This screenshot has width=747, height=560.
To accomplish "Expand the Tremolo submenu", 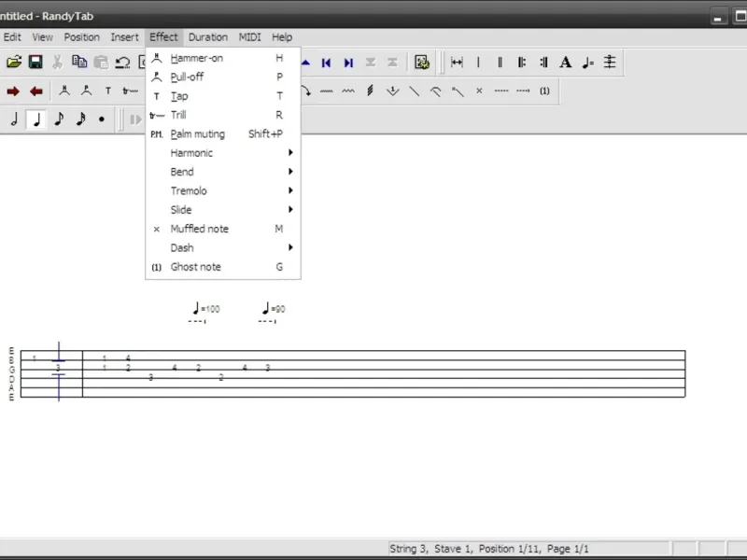I will [223, 191].
